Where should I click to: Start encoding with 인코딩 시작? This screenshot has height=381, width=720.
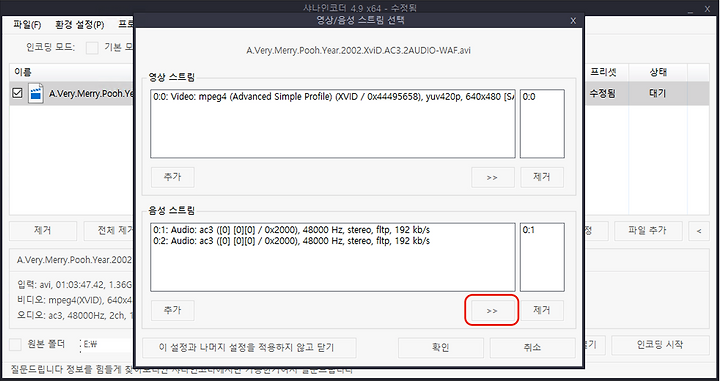click(660, 345)
